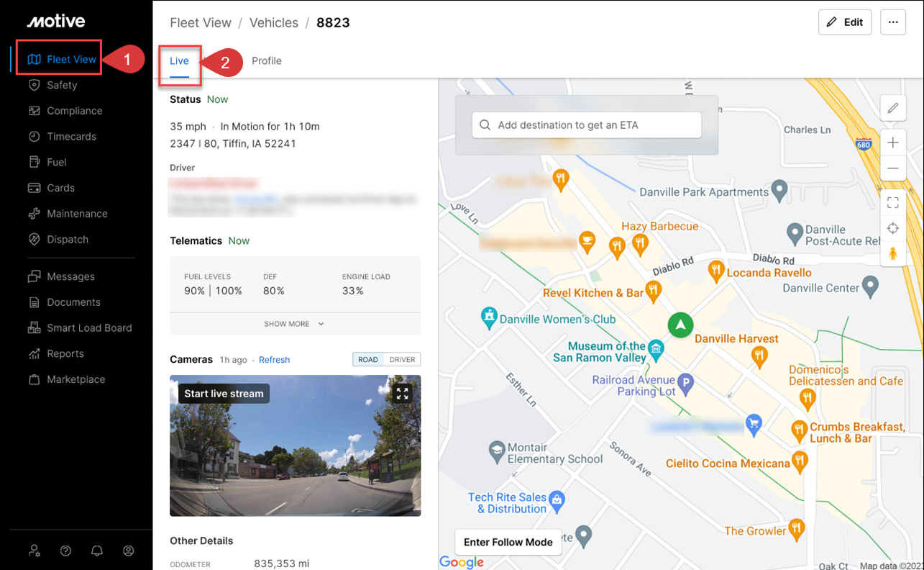Navigate to Dispatch in the sidebar

click(x=68, y=240)
